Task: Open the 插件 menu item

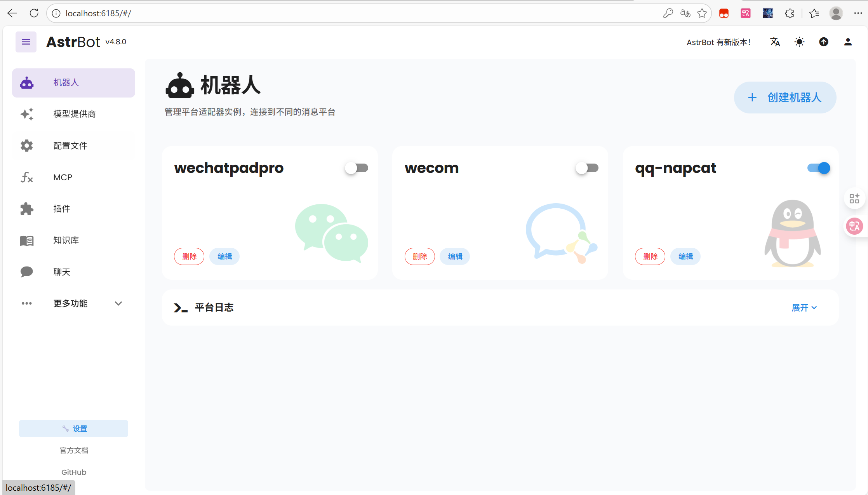Action: click(x=73, y=209)
